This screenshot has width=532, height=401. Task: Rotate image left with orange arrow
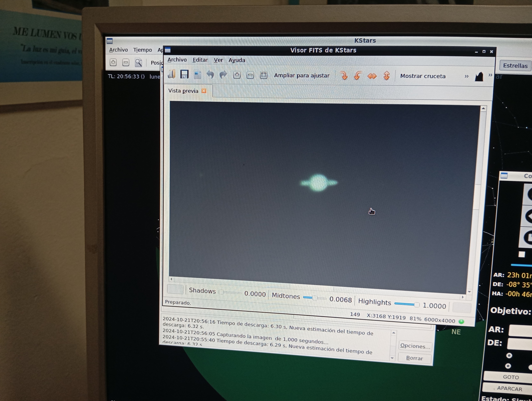[x=358, y=76]
